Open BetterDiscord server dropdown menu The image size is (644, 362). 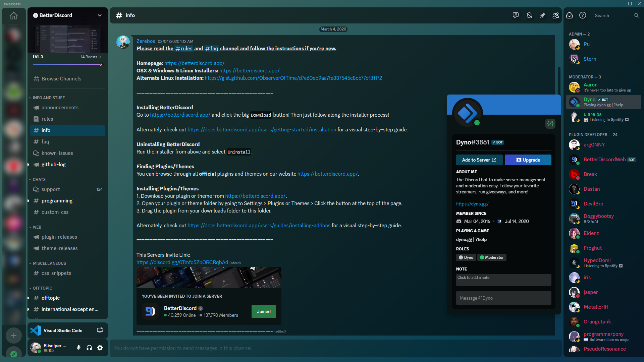click(x=100, y=15)
